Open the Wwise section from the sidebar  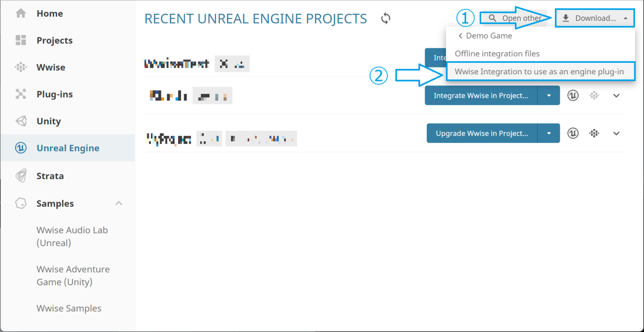click(51, 67)
